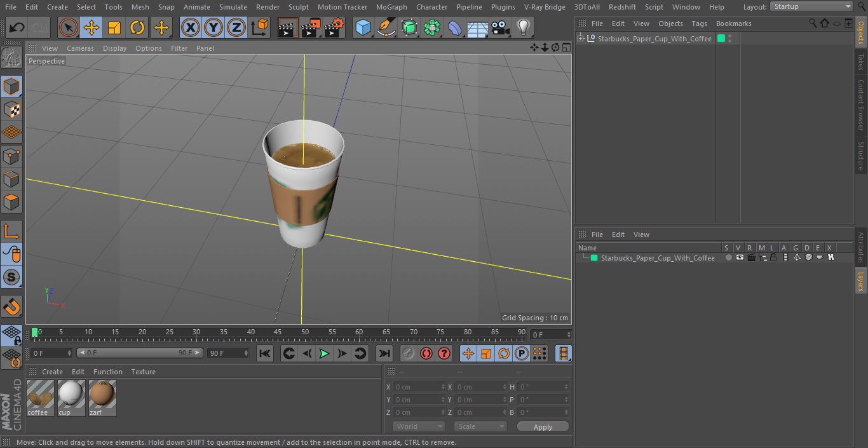Screen dimensions: 868x448
Task: Open Edit Render Settings icon
Action: pyautogui.click(x=334, y=27)
